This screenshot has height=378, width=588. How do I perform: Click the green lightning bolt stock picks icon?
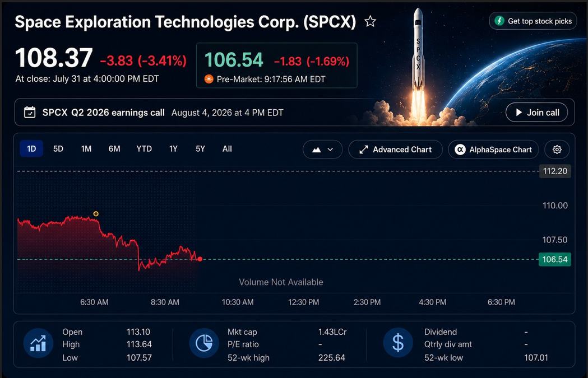(499, 21)
